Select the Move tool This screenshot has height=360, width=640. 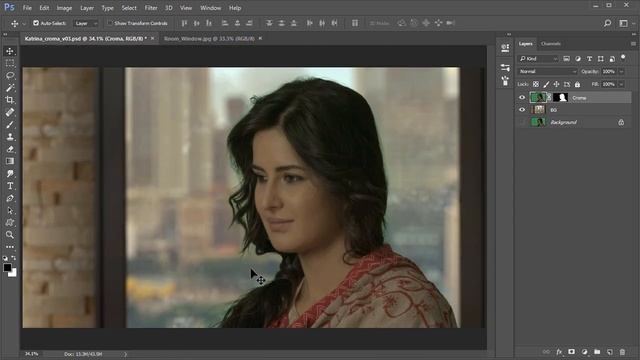[10, 51]
